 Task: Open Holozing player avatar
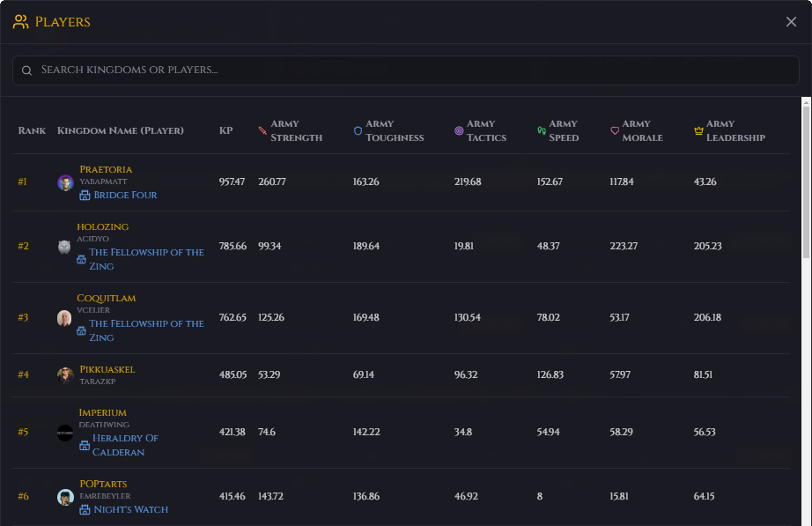point(64,247)
